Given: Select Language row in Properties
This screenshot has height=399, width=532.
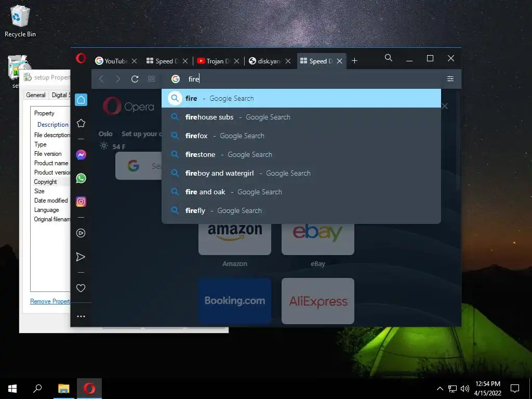Looking at the screenshot, I should 46,210.
